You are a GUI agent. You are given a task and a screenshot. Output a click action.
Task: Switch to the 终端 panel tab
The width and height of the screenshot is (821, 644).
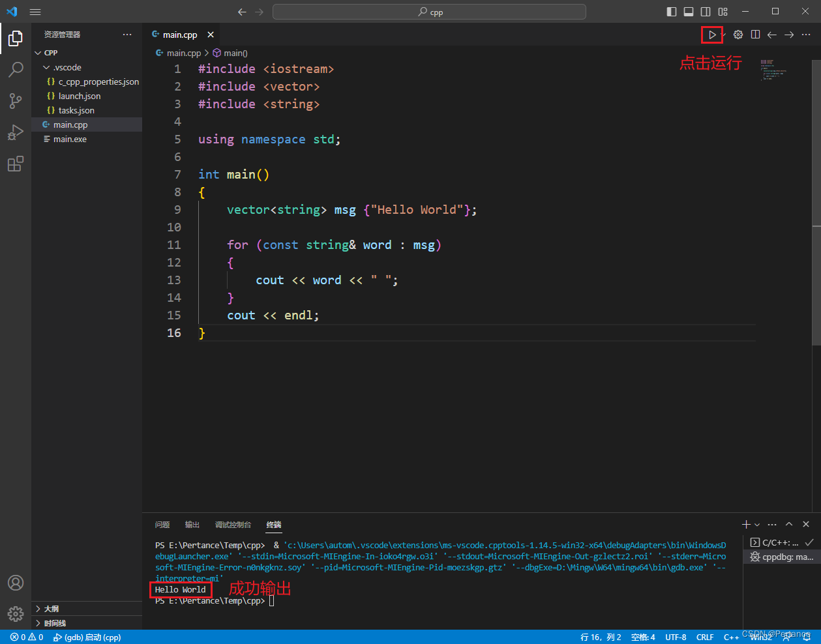pyautogui.click(x=274, y=525)
